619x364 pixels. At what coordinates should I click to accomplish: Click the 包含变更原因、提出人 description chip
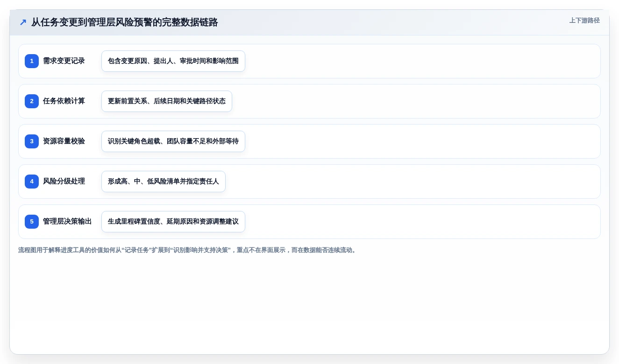coord(173,61)
